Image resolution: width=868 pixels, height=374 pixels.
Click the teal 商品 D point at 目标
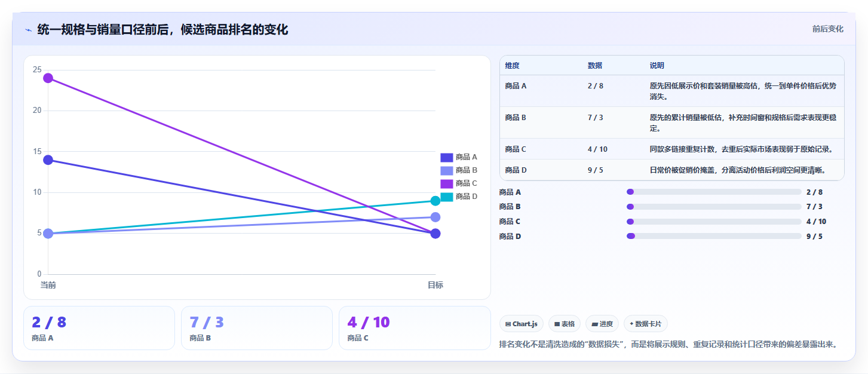pos(435,201)
